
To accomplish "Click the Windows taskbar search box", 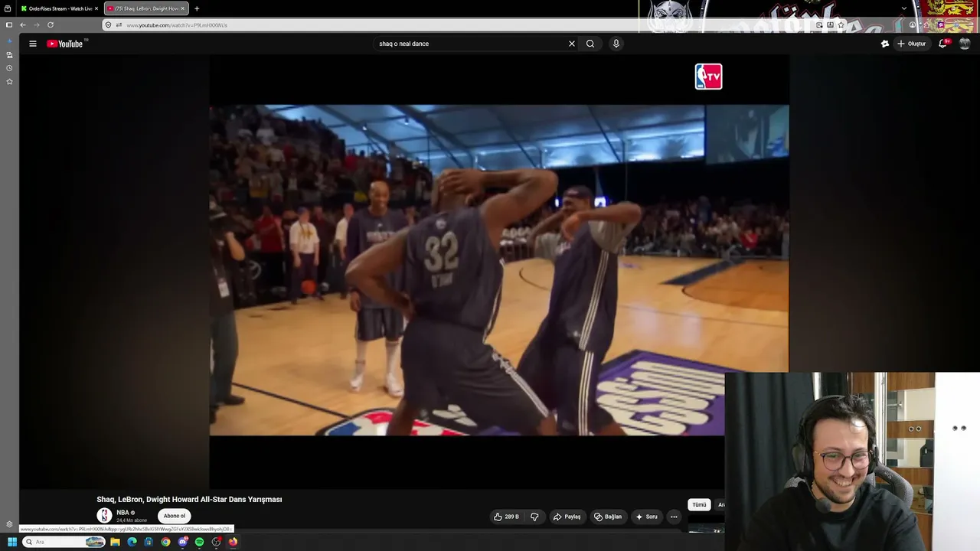I will click(x=64, y=542).
